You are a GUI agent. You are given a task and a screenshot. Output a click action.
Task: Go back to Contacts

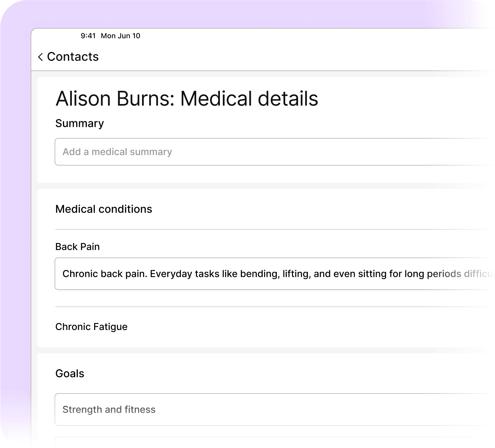73,57
